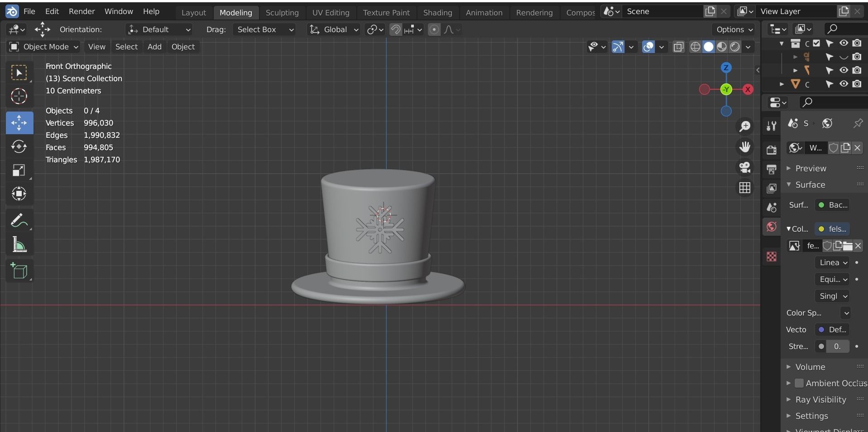
Task: Select the Rotate tool
Action: click(x=19, y=146)
